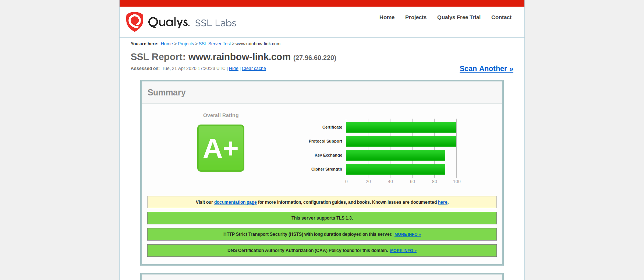Click the www.rainbow-link.com report title
Viewport: 644px width, 280px height.
(240, 57)
